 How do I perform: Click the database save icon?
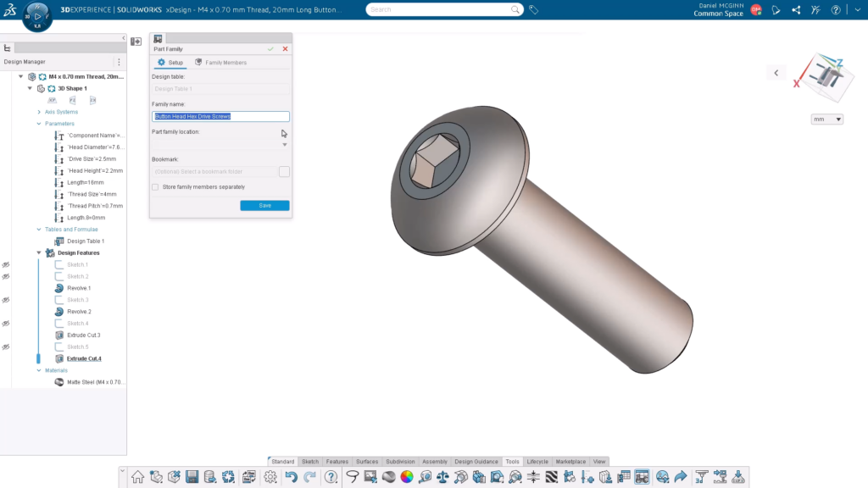pyautogui.click(x=210, y=476)
